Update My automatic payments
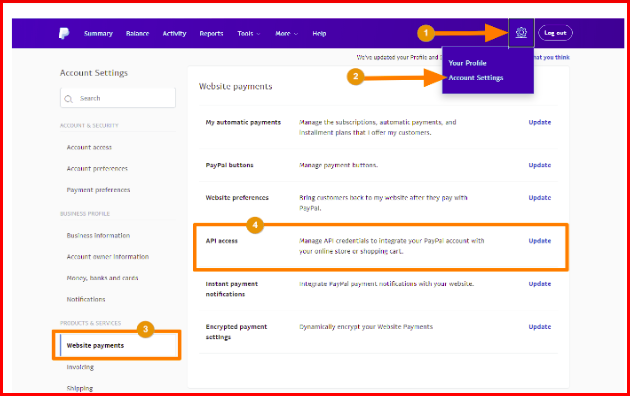The image size is (630, 397). (x=540, y=122)
